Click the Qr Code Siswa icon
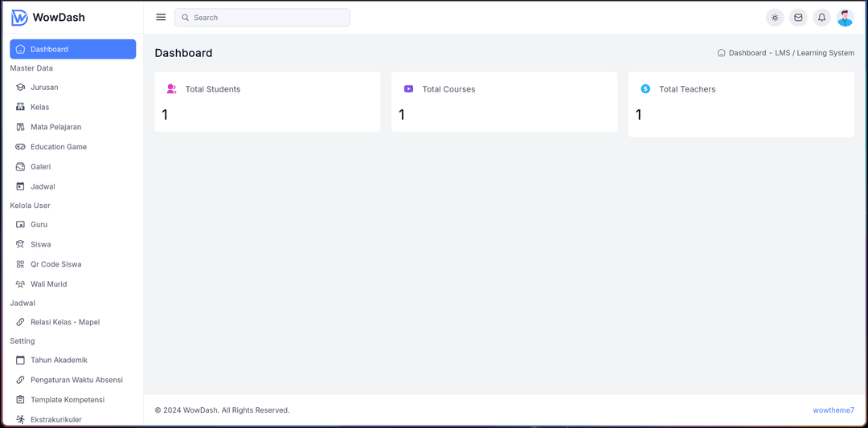This screenshot has height=428, width=868. click(x=20, y=264)
